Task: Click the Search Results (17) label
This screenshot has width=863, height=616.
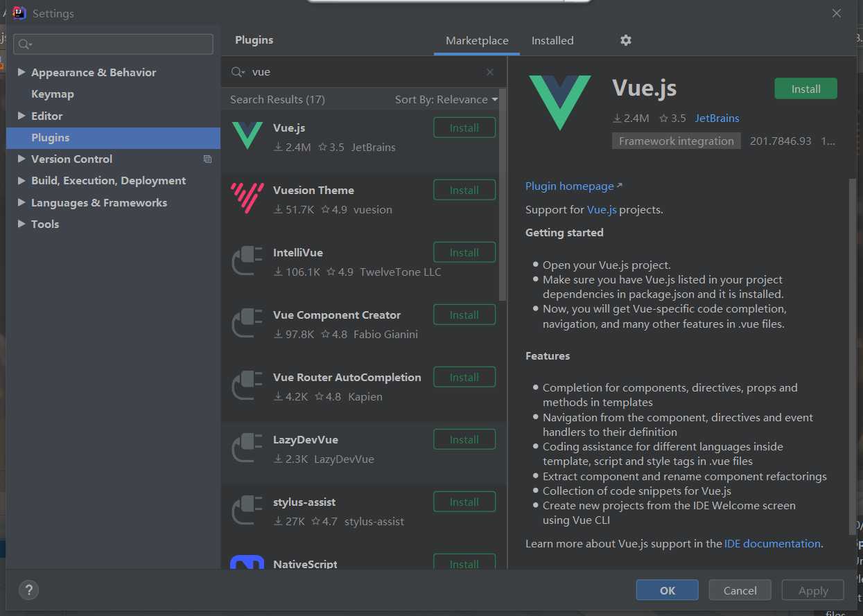Action: click(277, 100)
